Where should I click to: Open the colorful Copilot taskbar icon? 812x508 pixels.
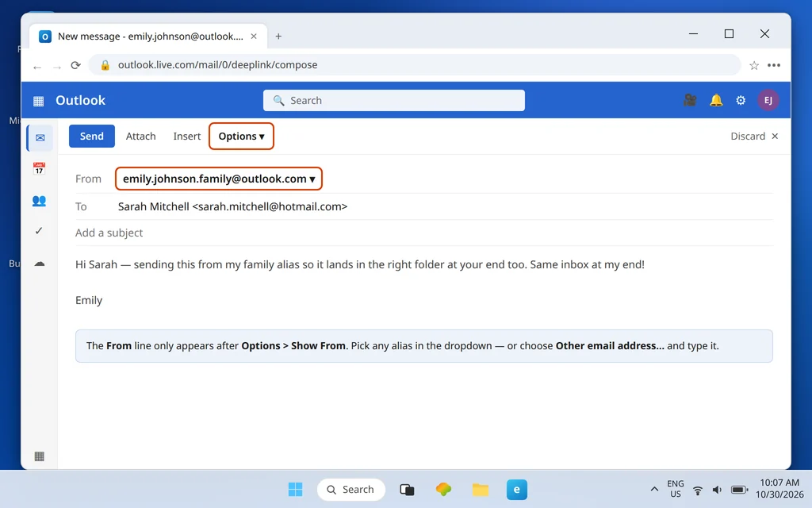click(443, 489)
